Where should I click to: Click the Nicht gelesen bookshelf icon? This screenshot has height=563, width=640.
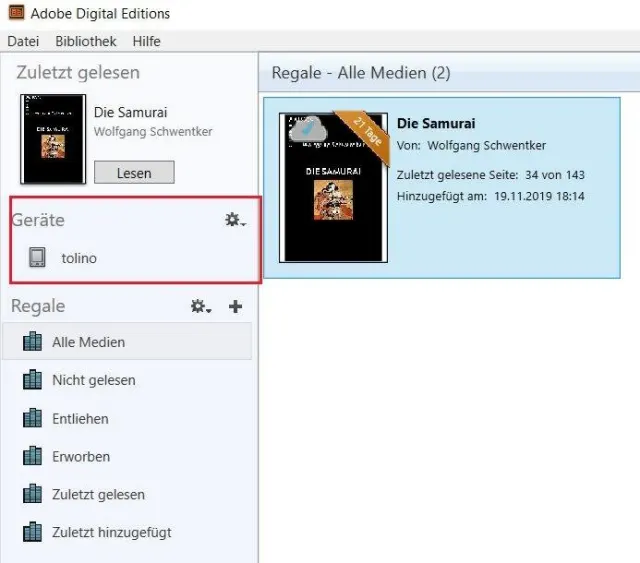tap(32, 379)
